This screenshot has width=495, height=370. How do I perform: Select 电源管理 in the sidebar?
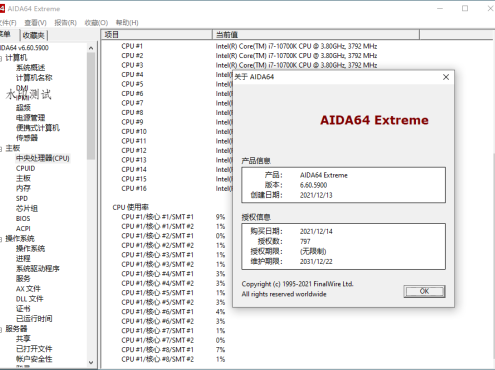tap(30, 118)
